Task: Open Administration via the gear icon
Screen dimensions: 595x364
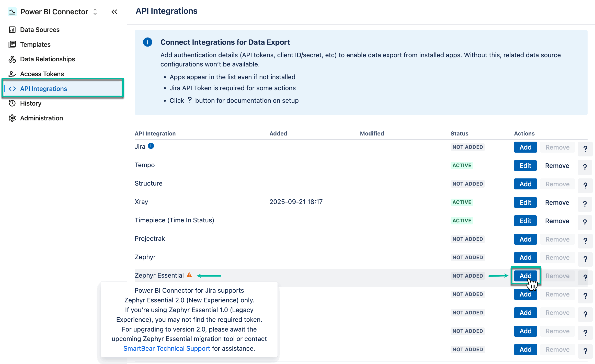Action: coord(12,118)
